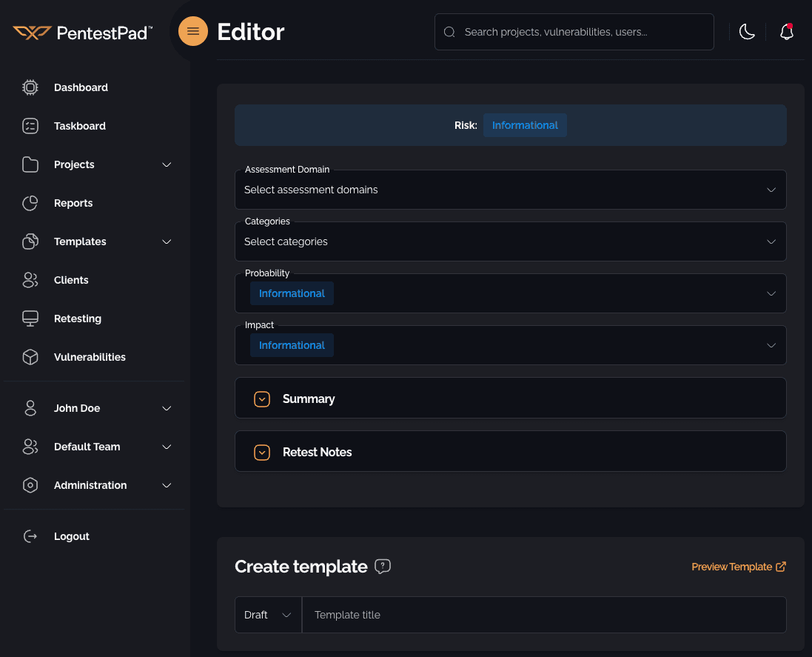Open the Categories dropdown
The width and height of the screenshot is (812, 657).
point(510,241)
